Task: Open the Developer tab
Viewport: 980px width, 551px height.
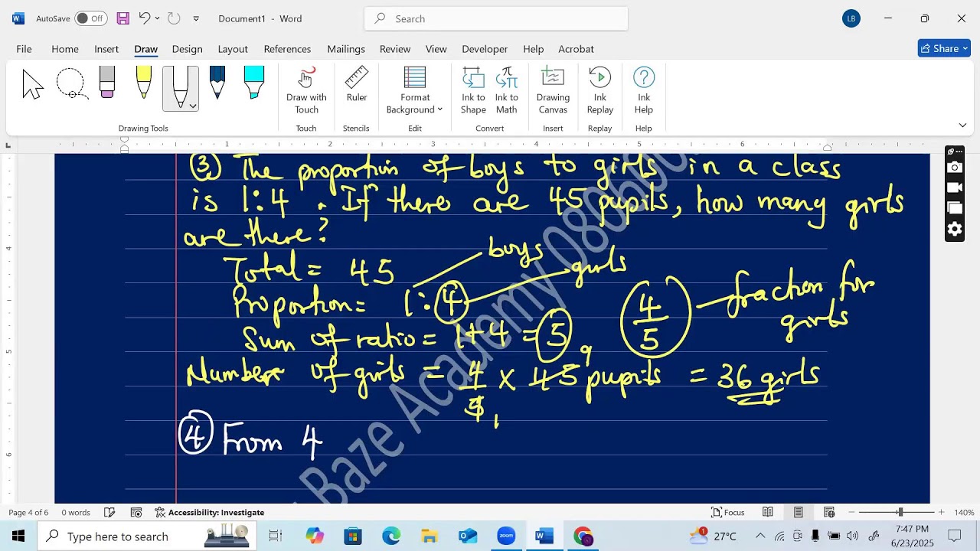Action: (x=485, y=49)
